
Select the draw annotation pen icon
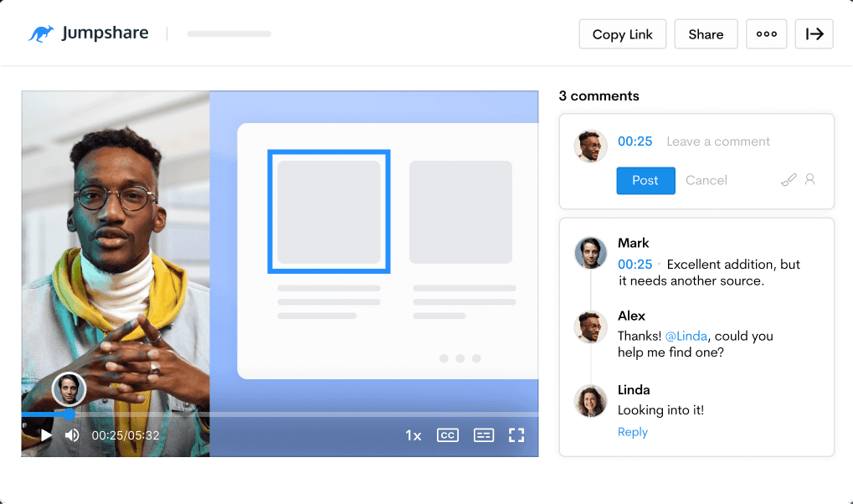click(x=788, y=179)
